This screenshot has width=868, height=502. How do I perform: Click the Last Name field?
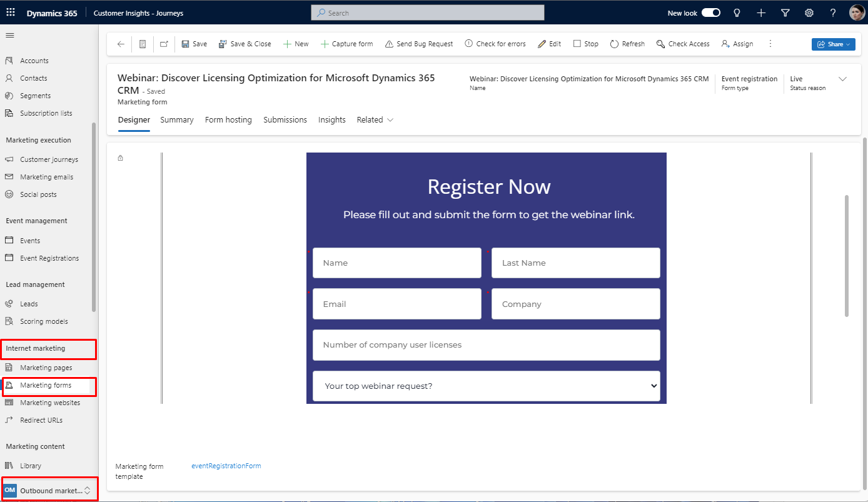[576, 263]
